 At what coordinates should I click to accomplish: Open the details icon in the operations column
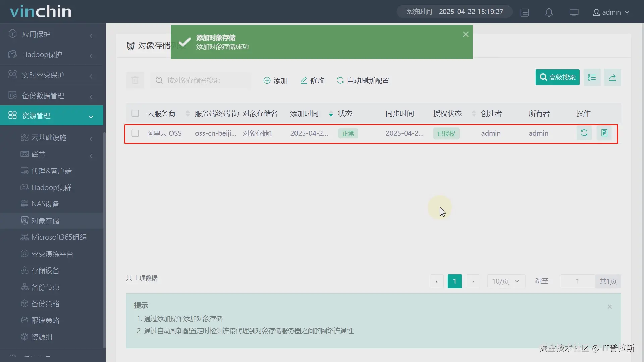(604, 133)
